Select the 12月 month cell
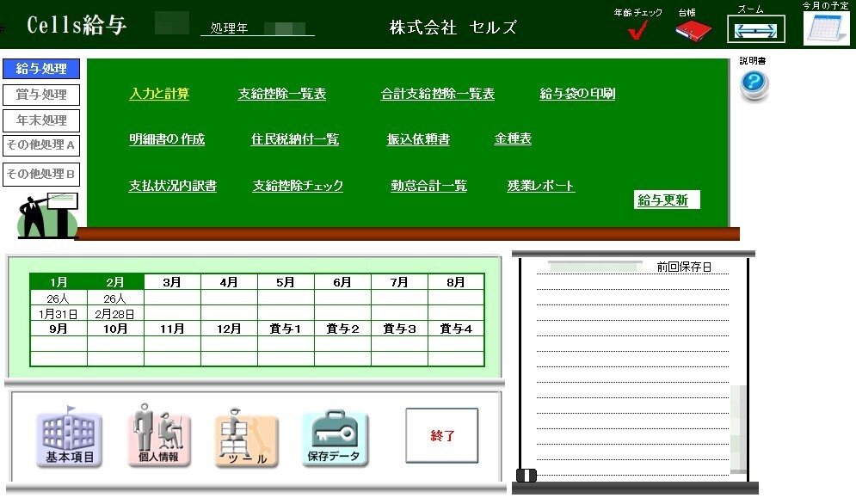Viewport: 856px width, 504px height. 229,329
